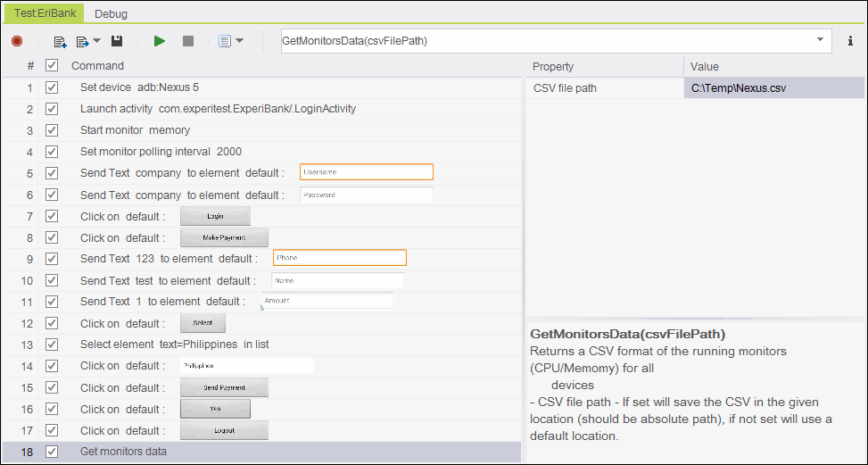Screen dimensions: 868x465
Task: Edit the CSV file path value field
Action: [773, 87]
